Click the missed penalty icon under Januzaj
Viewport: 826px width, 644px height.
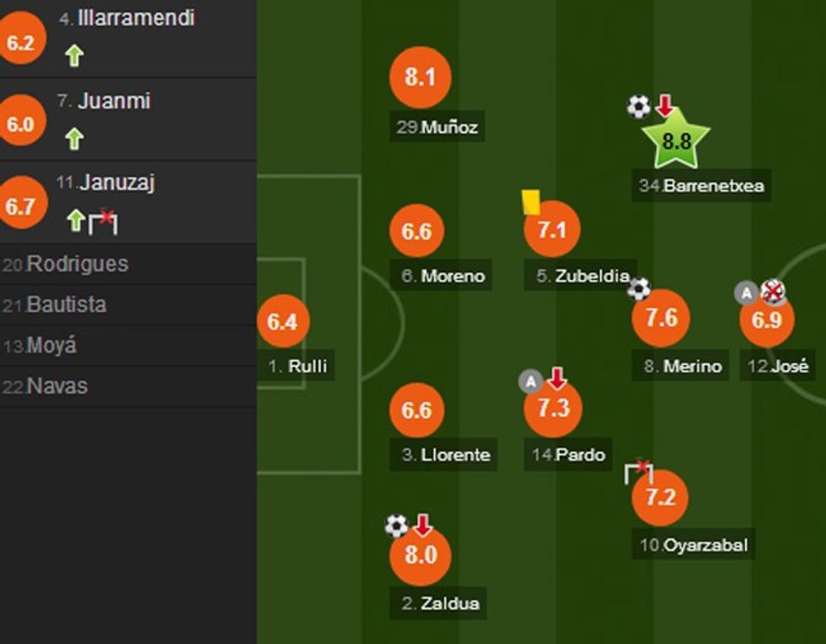[104, 221]
